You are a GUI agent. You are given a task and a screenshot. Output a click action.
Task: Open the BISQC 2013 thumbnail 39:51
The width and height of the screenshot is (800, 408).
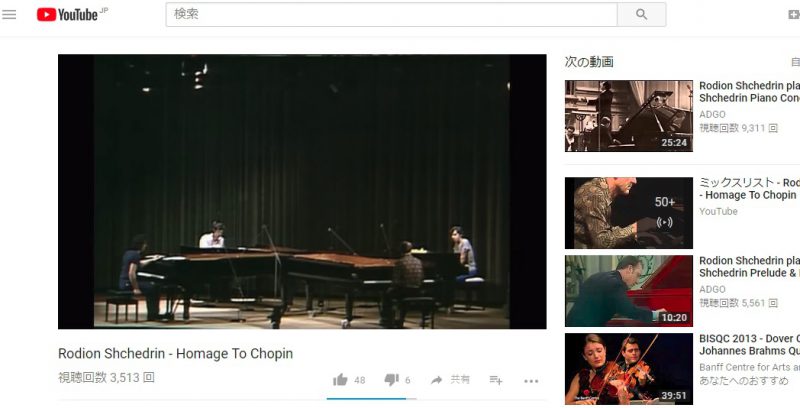pos(629,369)
